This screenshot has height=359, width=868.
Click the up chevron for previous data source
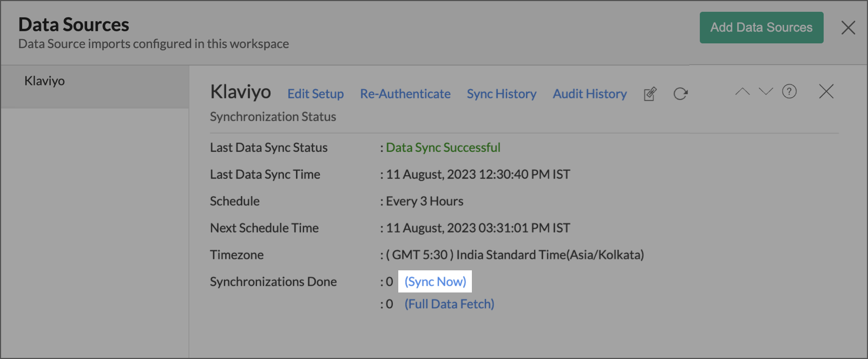[x=742, y=92]
